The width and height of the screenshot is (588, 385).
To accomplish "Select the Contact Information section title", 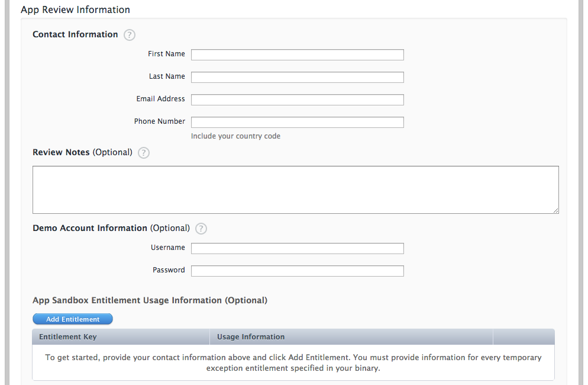I will pyautogui.click(x=75, y=34).
